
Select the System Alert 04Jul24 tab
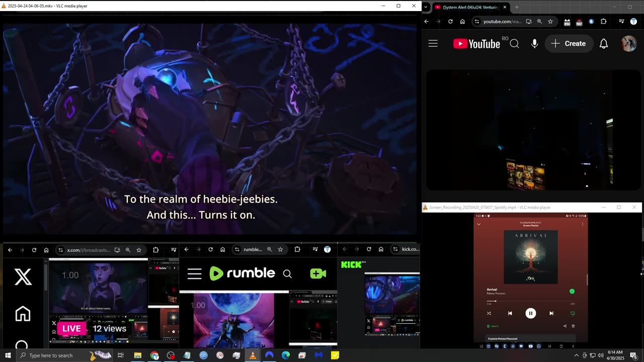(x=471, y=7)
